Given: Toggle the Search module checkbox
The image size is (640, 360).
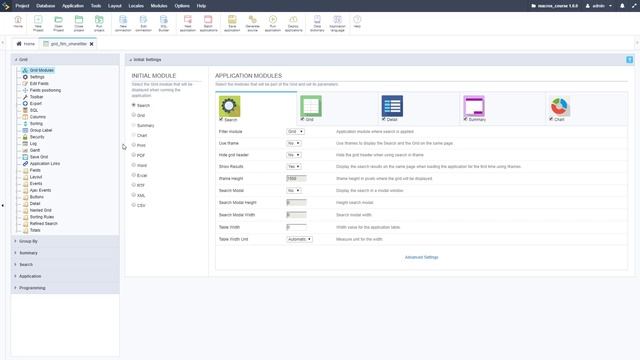Looking at the screenshot, I should point(221,119).
